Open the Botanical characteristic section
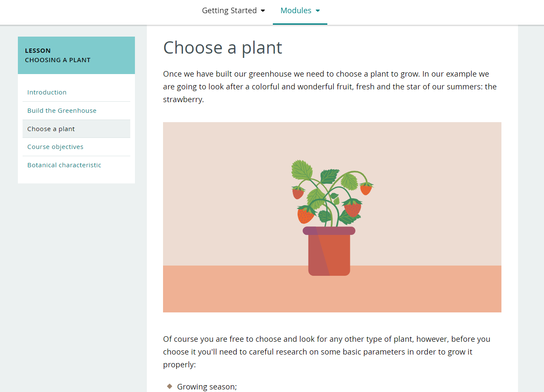 64,165
